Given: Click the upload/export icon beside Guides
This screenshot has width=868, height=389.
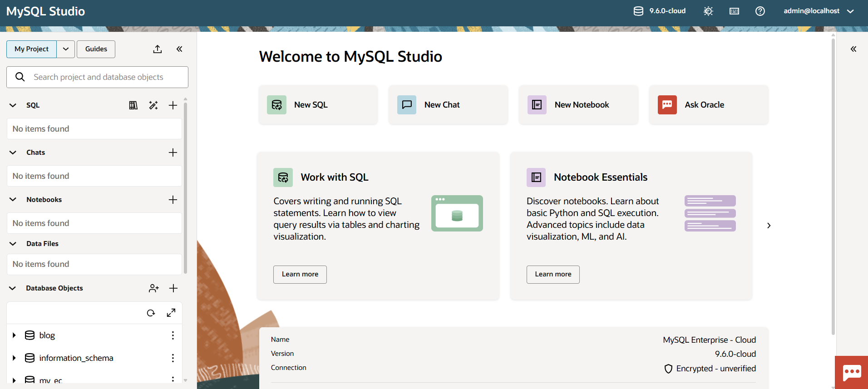Looking at the screenshot, I should 158,49.
